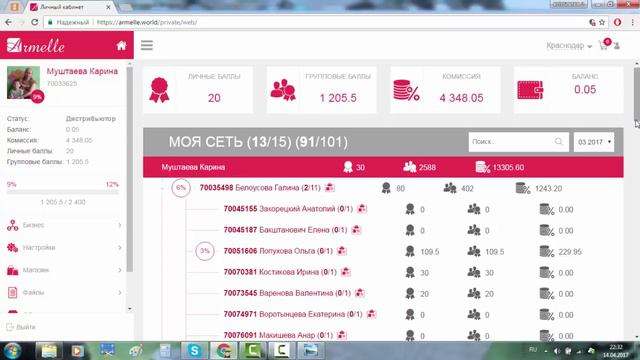
Task: Go to the Armelle home page icon
Action: pyautogui.click(x=121, y=45)
